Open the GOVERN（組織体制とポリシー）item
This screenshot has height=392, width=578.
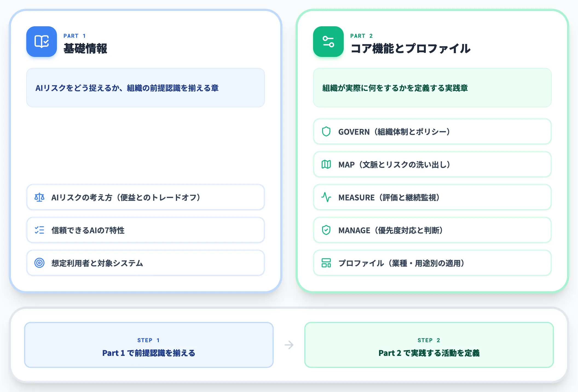tap(432, 132)
